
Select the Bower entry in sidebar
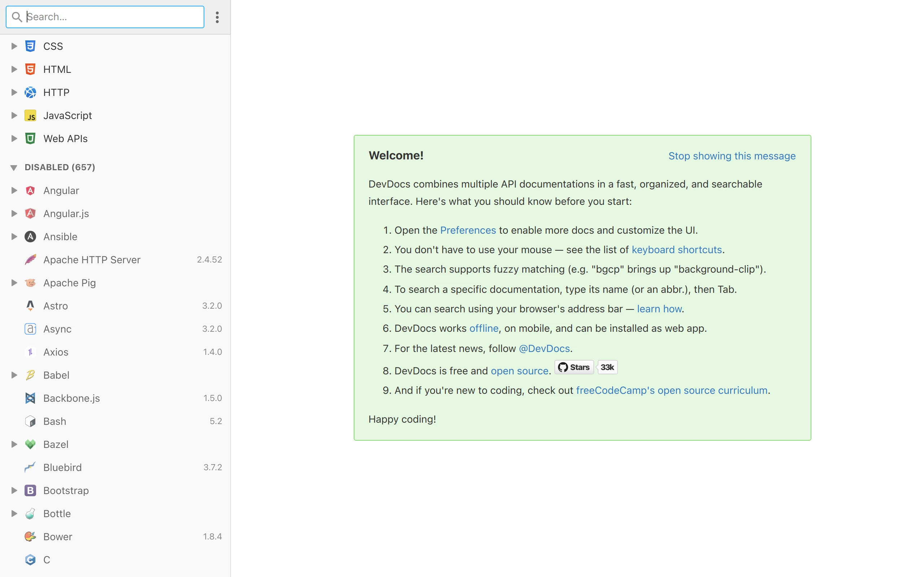(57, 536)
